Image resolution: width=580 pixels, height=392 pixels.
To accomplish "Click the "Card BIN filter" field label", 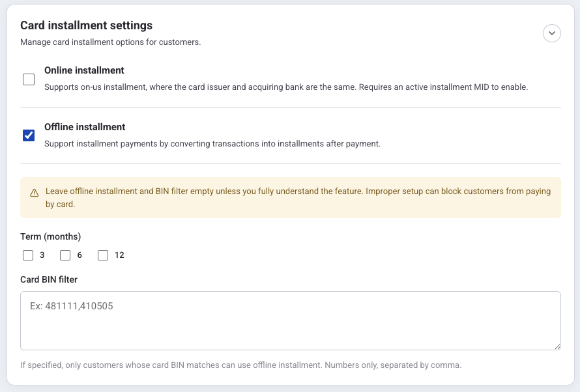I will (49, 280).
